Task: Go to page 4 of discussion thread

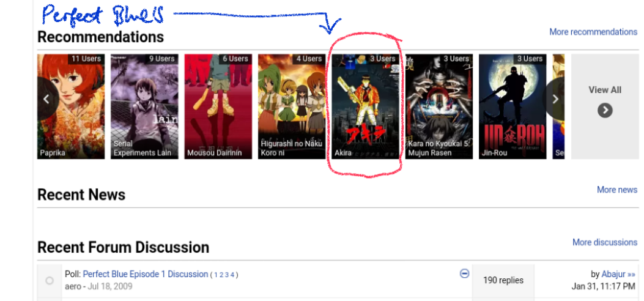Action: click(x=232, y=275)
